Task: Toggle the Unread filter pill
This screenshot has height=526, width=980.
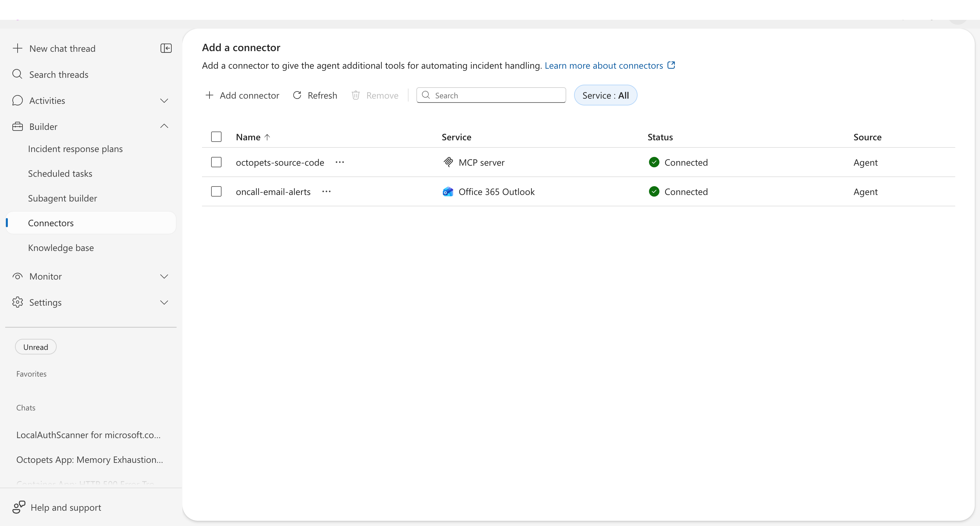Action: (36, 347)
